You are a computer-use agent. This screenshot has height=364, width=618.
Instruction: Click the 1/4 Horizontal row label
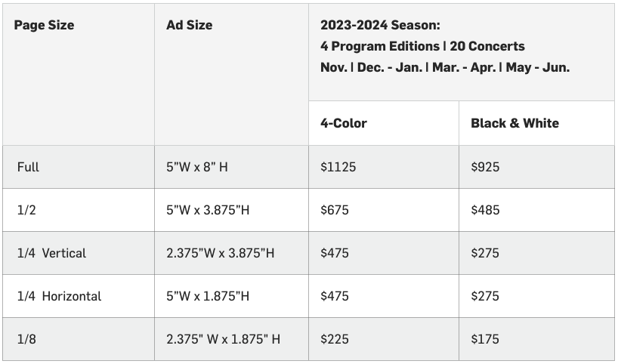(x=59, y=296)
